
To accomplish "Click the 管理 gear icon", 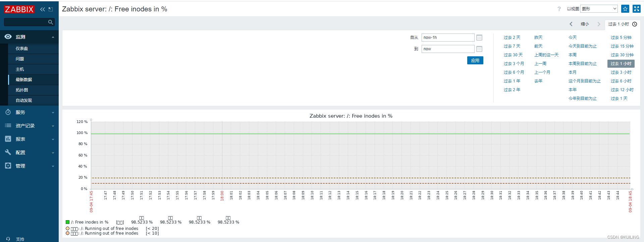I will click(8, 166).
